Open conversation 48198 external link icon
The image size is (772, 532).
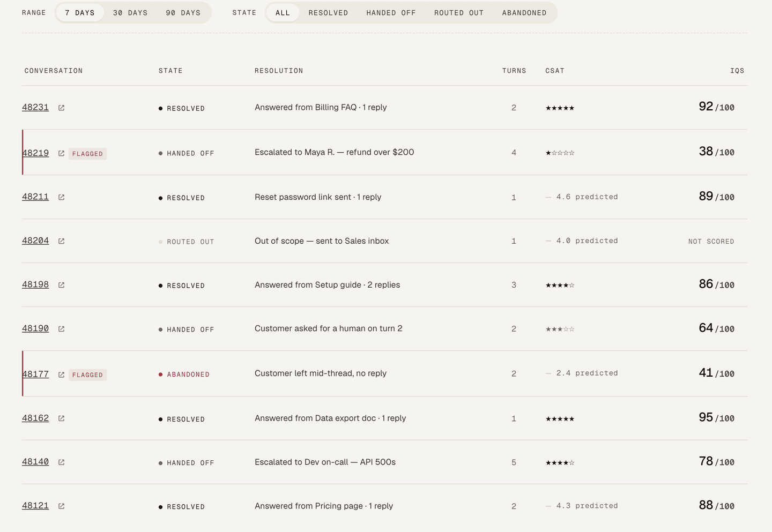61,285
